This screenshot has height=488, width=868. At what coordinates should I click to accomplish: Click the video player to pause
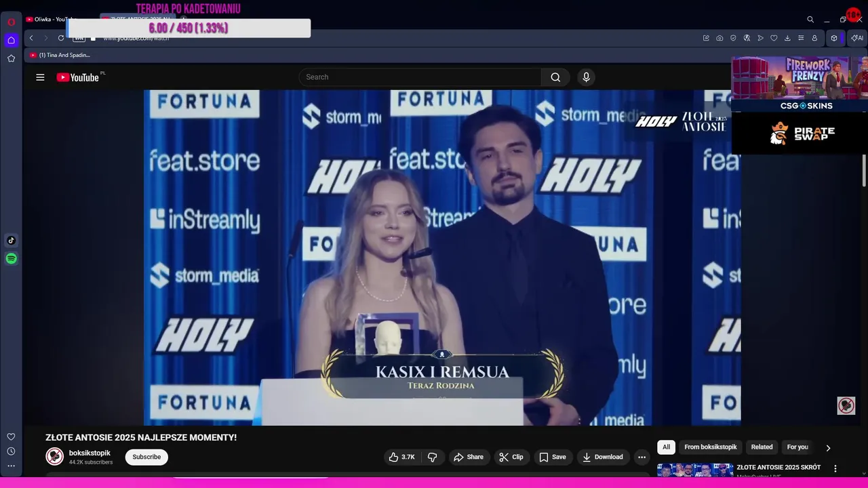(442, 258)
